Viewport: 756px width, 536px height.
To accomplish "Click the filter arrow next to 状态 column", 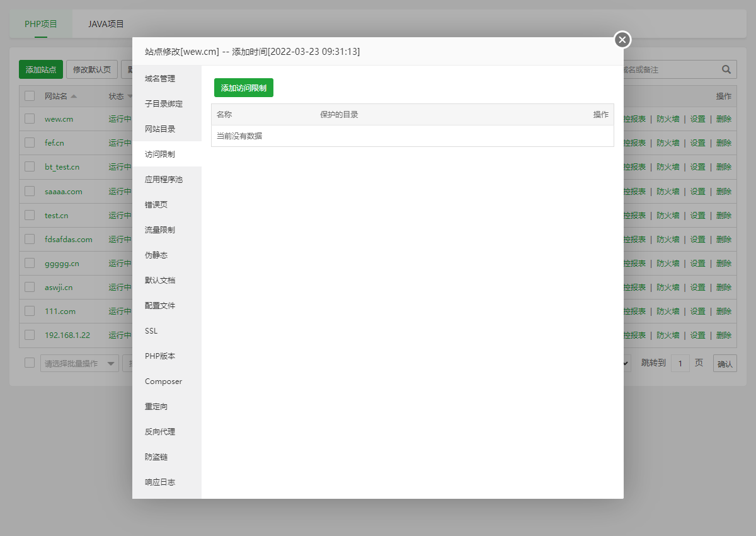I will click(130, 96).
